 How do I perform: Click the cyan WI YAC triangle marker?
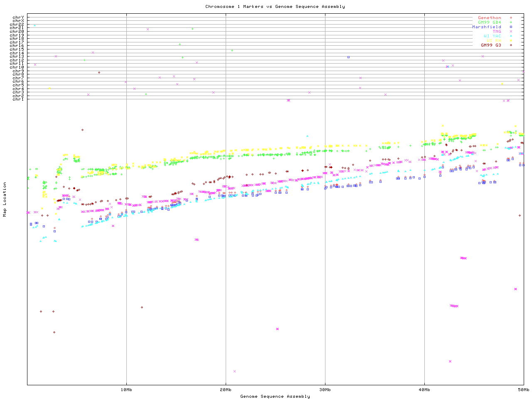(x=511, y=36)
